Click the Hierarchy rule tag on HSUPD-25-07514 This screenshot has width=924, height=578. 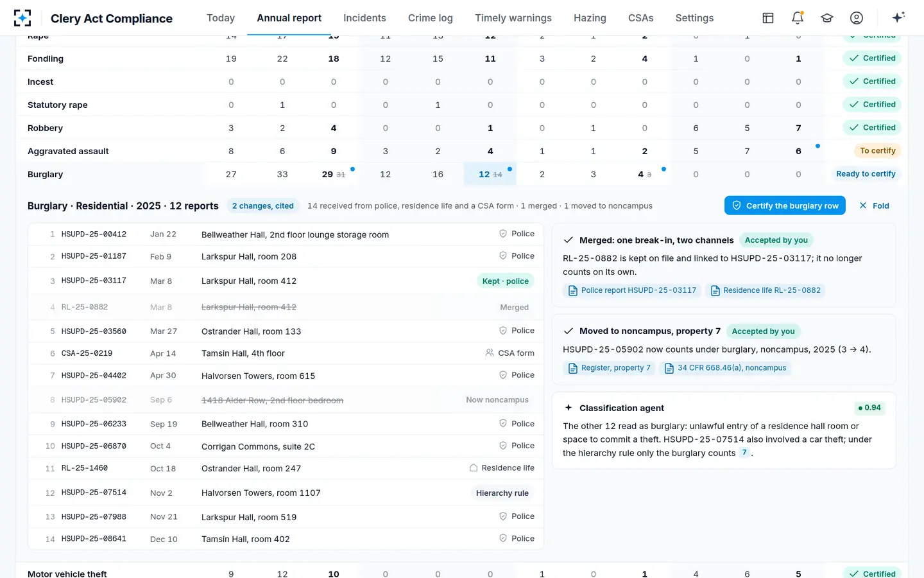(x=502, y=493)
